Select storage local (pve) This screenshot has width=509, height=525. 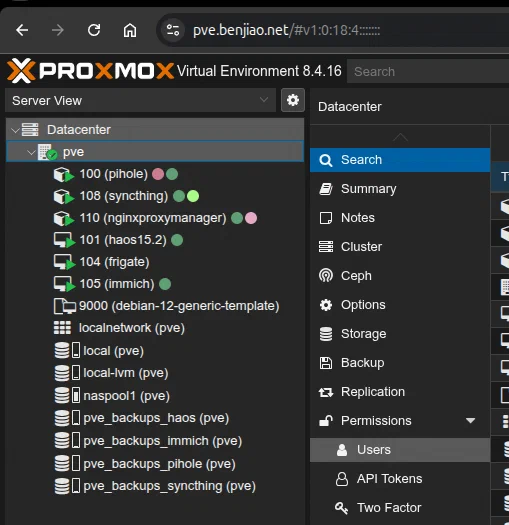click(x=113, y=351)
